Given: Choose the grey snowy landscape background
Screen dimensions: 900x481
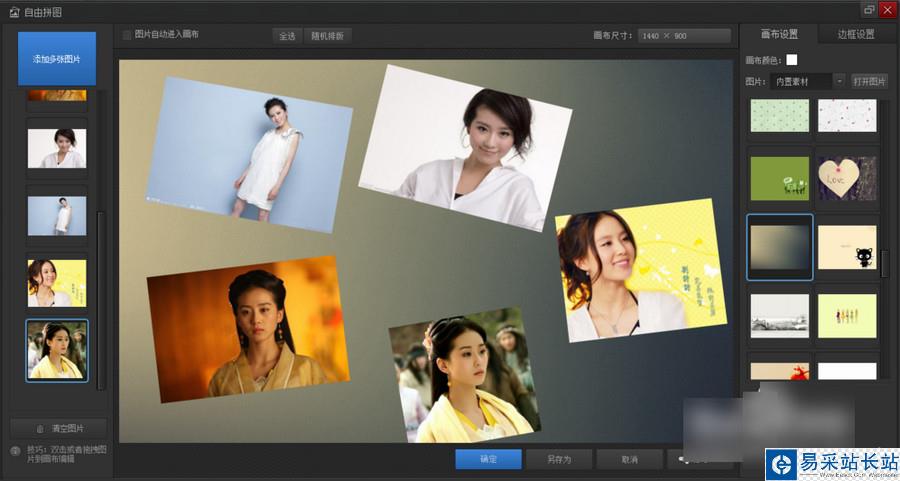Looking at the screenshot, I should tap(779, 316).
